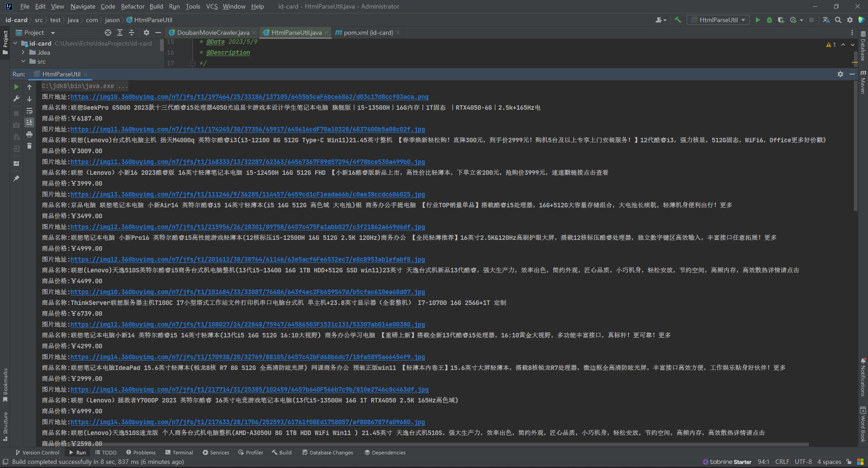Print console output using the printer icon
This screenshot has width=868, height=468.
(29, 134)
